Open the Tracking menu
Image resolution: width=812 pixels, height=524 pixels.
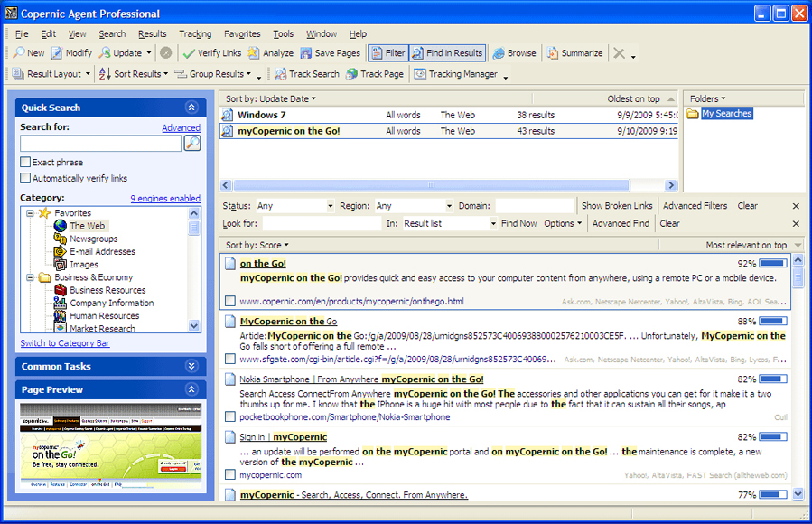195,34
